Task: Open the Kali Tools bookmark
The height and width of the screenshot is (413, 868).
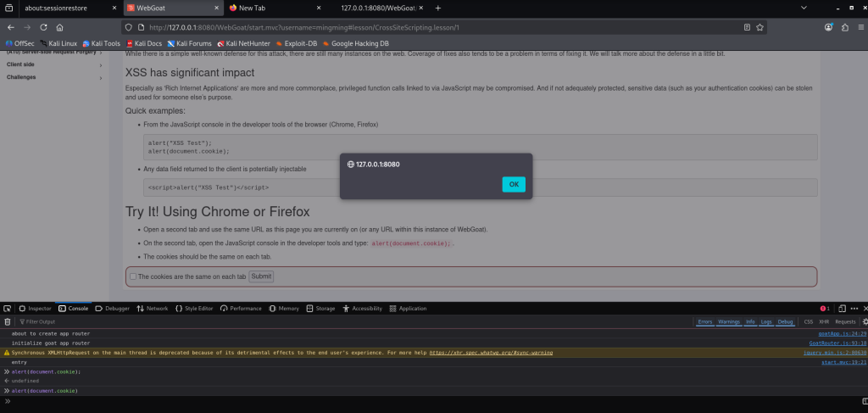Action: [x=102, y=43]
